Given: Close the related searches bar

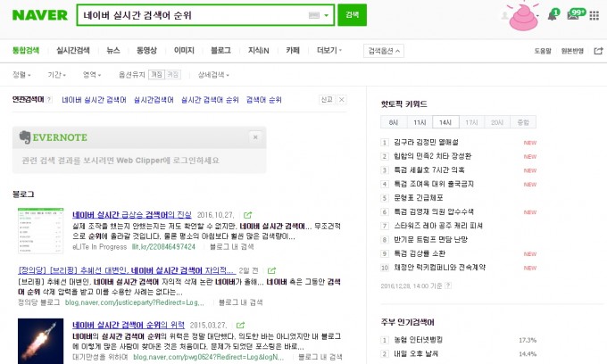Looking at the screenshot, I should click(x=341, y=99).
